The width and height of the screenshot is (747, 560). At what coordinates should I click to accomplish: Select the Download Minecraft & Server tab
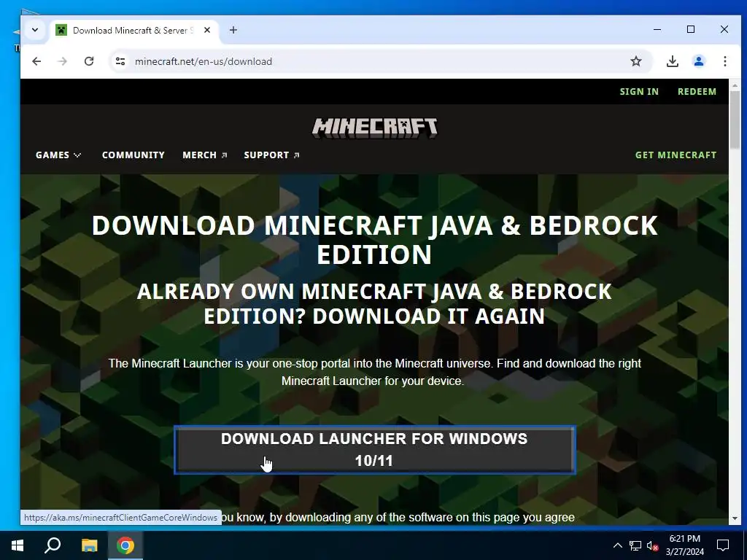133,30
